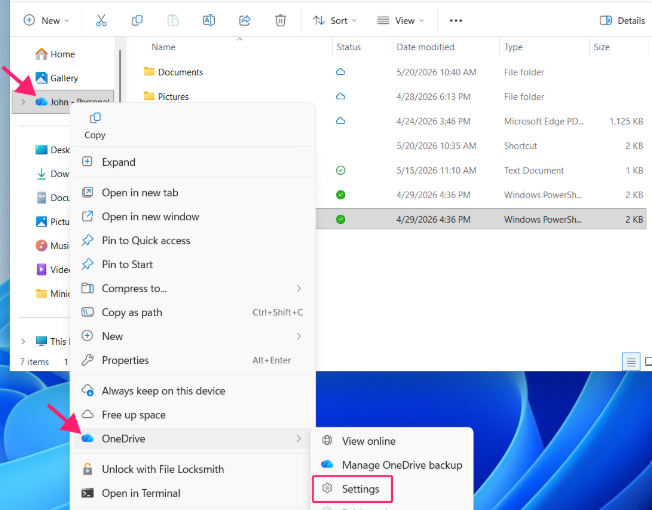Sort by the Type column header
This screenshot has height=510, width=652.
[x=513, y=47]
